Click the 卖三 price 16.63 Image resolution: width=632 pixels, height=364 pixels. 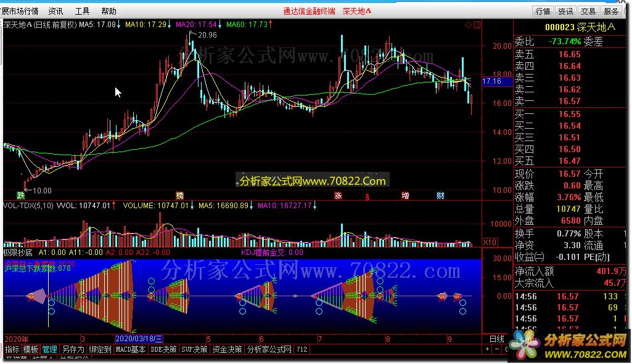pyautogui.click(x=570, y=78)
